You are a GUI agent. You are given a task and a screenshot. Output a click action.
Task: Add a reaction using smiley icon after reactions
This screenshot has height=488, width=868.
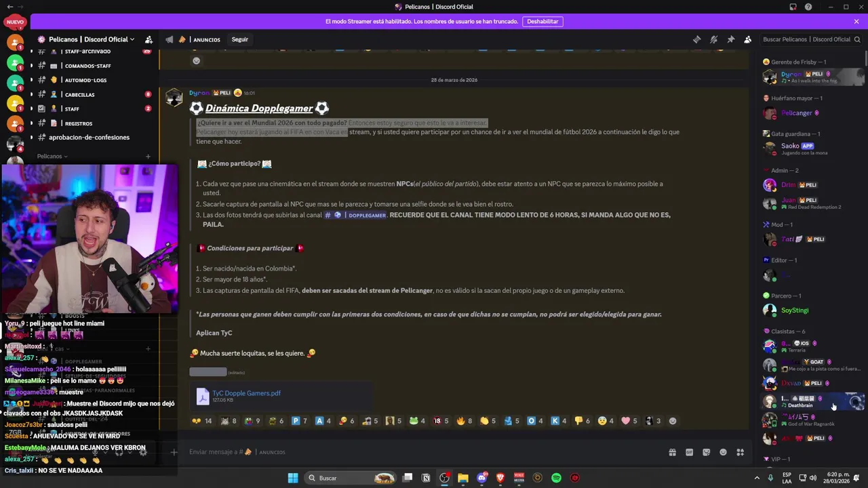tap(673, 421)
